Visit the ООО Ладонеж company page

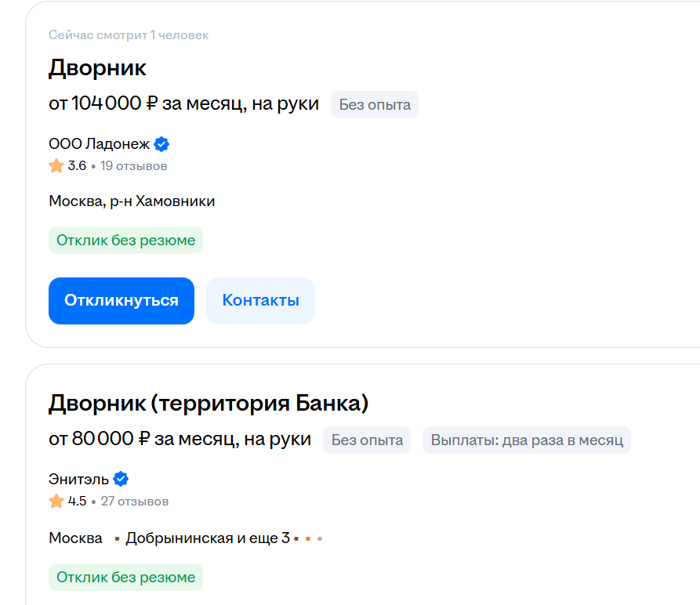pos(99,144)
